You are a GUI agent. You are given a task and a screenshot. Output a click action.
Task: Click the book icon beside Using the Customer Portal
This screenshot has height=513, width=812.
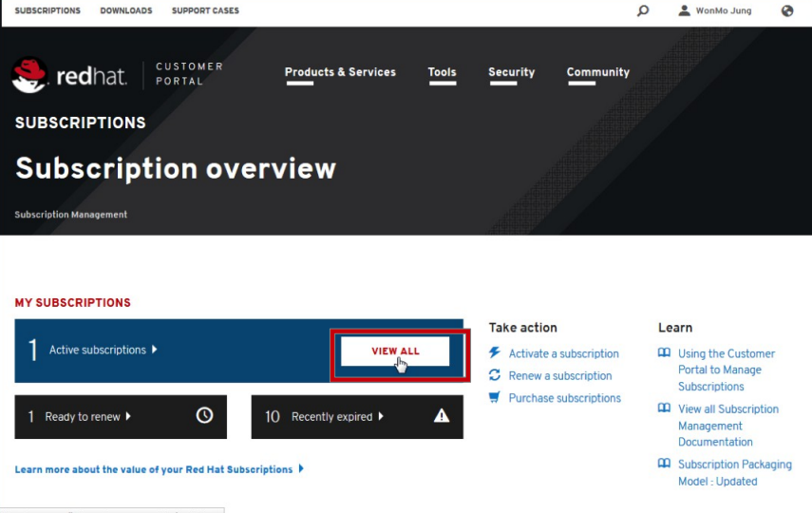coord(664,352)
